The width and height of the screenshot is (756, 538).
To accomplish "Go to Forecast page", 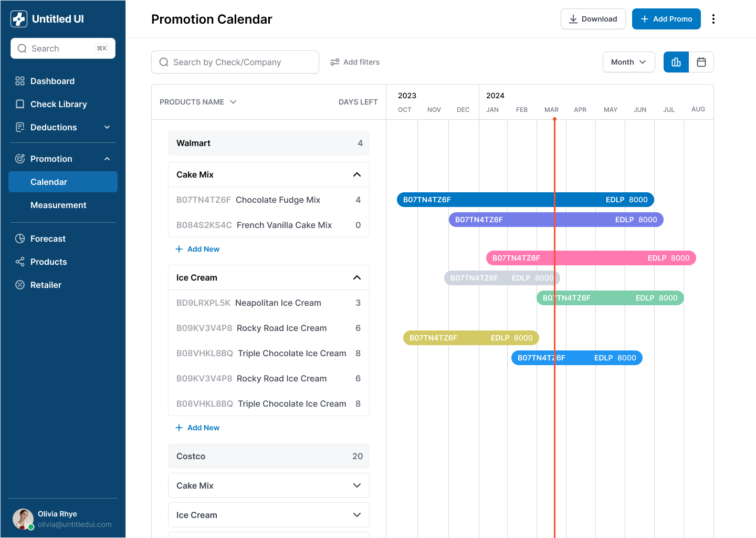I will (63, 239).
